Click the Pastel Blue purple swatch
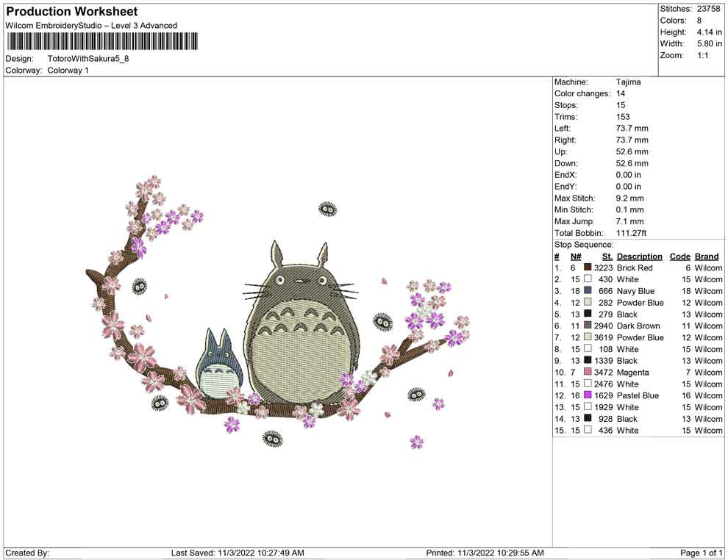 [588, 395]
